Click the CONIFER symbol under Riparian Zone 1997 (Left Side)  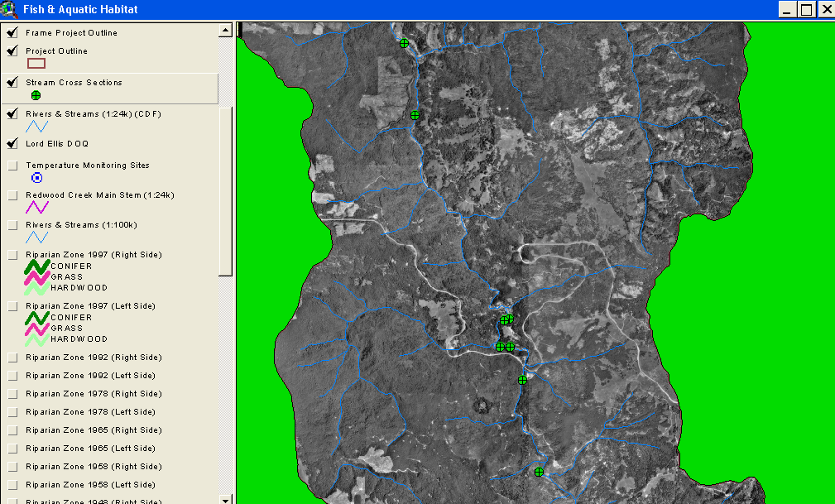pyautogui.click(x=36, y=318)
